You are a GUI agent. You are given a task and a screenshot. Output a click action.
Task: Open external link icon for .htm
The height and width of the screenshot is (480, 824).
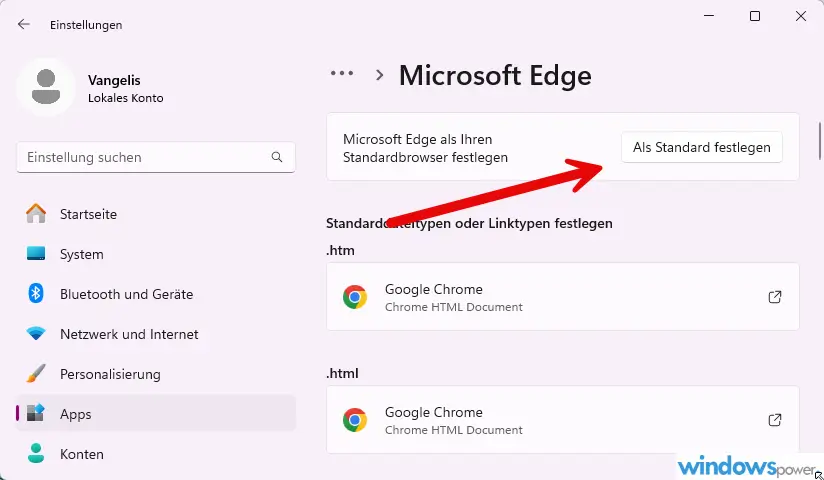coord(775,297)
